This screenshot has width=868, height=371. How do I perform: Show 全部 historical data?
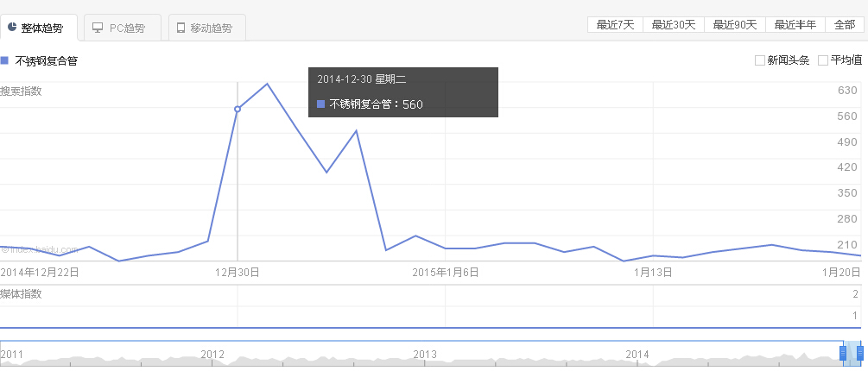[x=845, y=24]
